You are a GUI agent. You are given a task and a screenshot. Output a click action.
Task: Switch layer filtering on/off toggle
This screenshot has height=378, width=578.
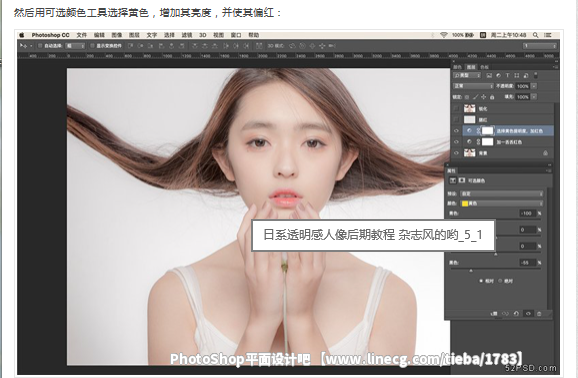(536, 76)
